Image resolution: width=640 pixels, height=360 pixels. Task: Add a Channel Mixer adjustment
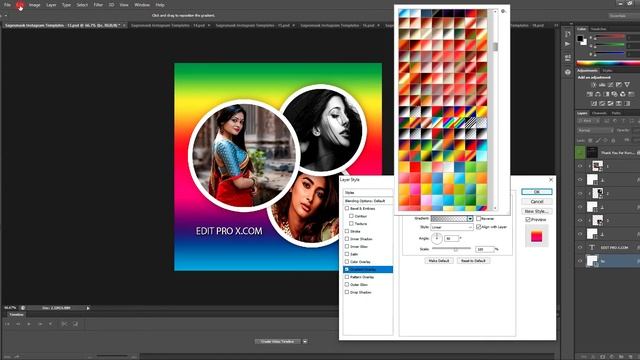point(623,94)
